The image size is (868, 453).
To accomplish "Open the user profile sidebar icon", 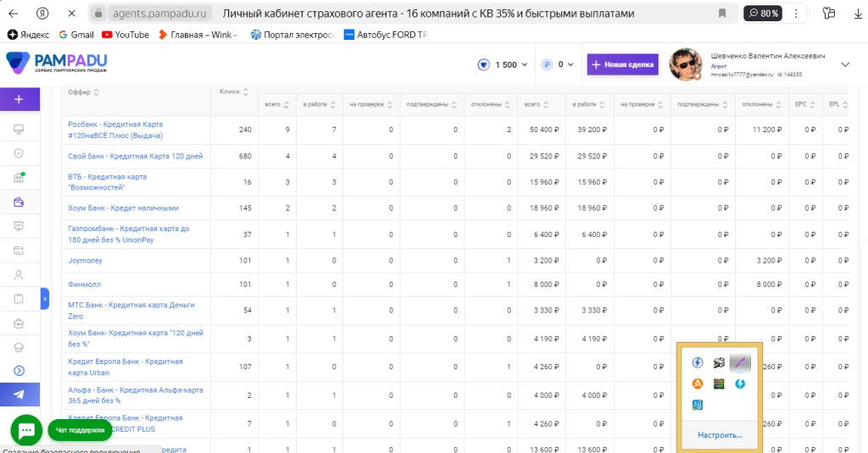I will click(x=19, y=275).
